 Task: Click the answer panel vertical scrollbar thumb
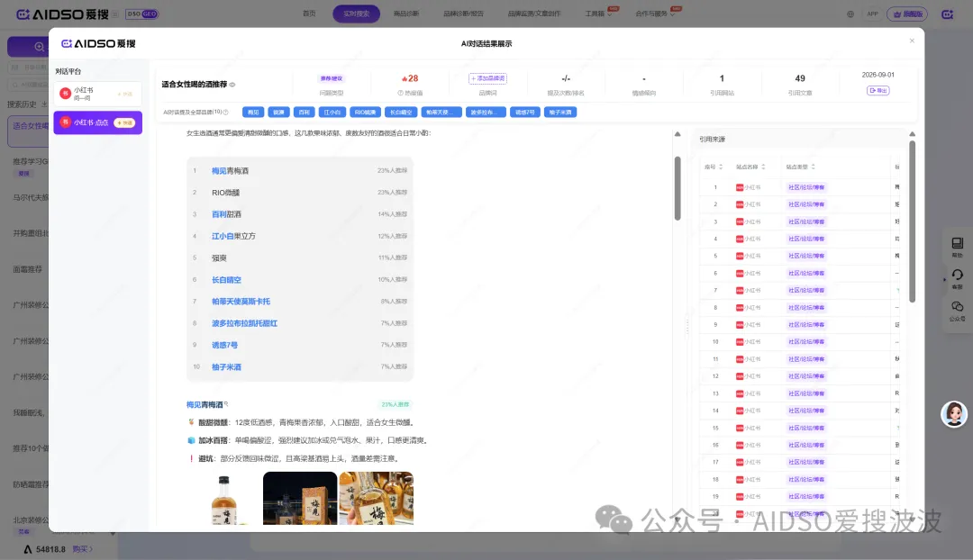click(x=677, y=188)
